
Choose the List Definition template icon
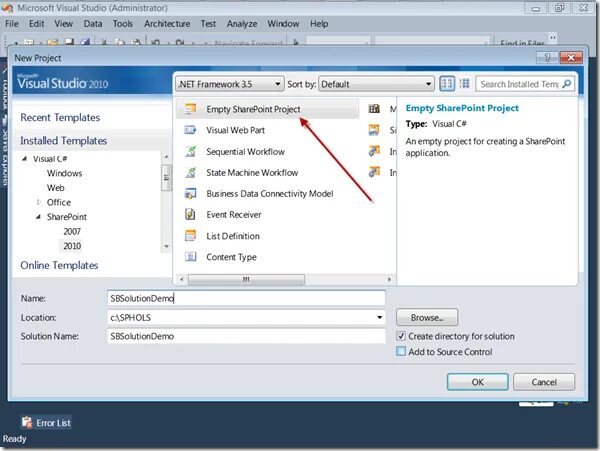(x=190, y=236)
